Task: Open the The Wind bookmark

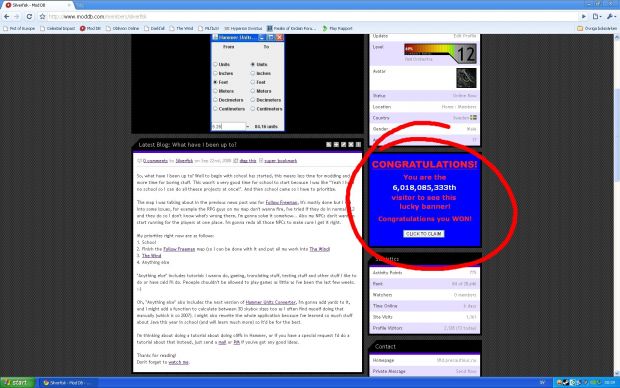Action: [x=181, y=28]
